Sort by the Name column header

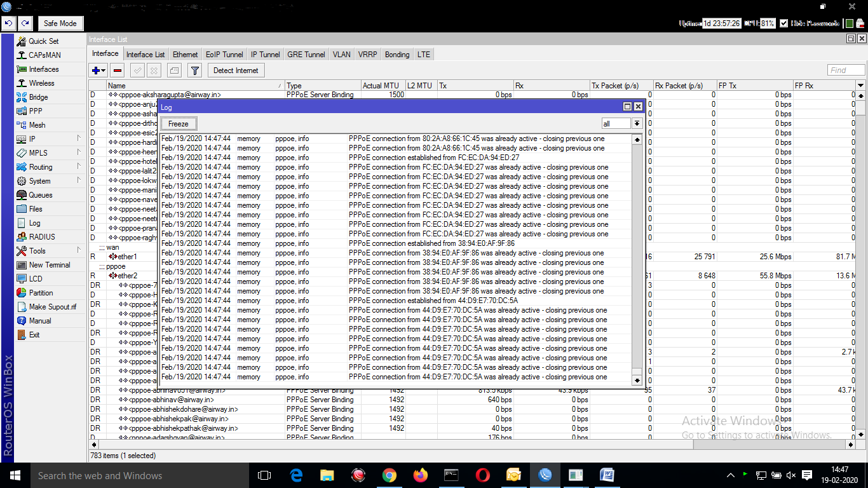(196, 86)
